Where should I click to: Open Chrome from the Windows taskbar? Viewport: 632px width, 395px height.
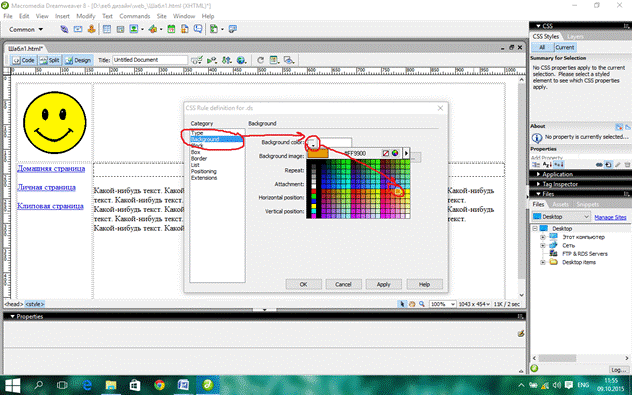click(x=159, y=385)
